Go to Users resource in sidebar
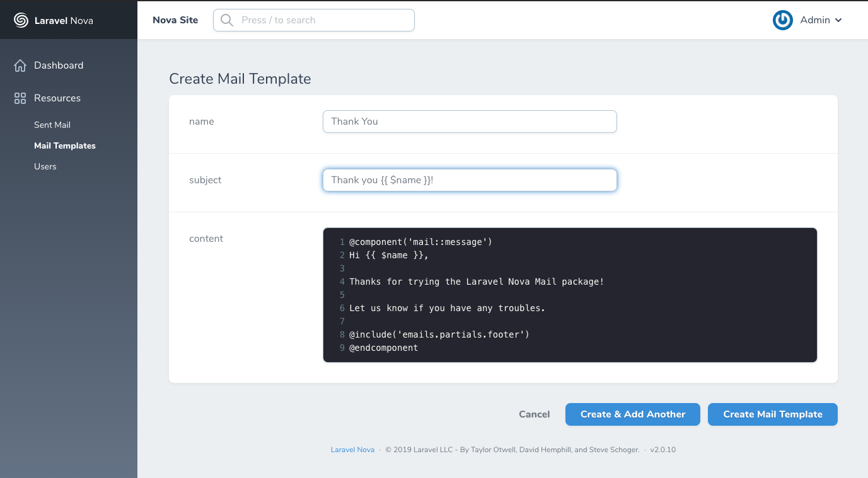868x478 pixels. pos(45,166)
